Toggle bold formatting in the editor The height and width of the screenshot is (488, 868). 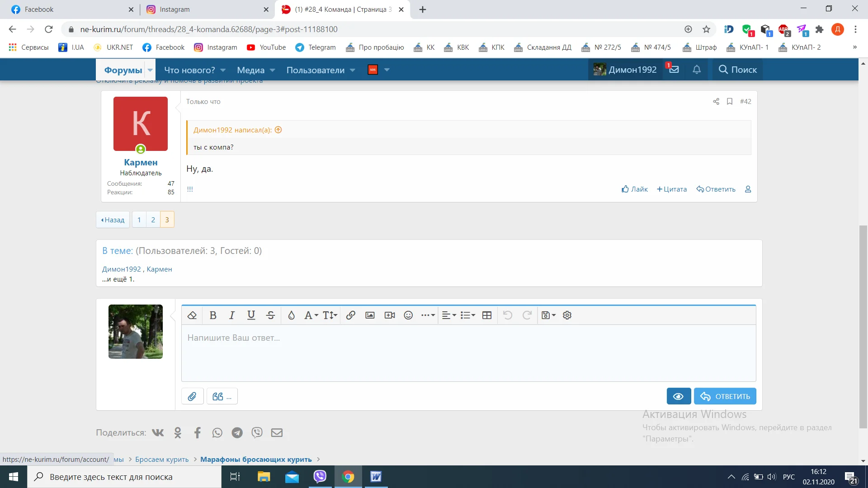tap(213, 315)
